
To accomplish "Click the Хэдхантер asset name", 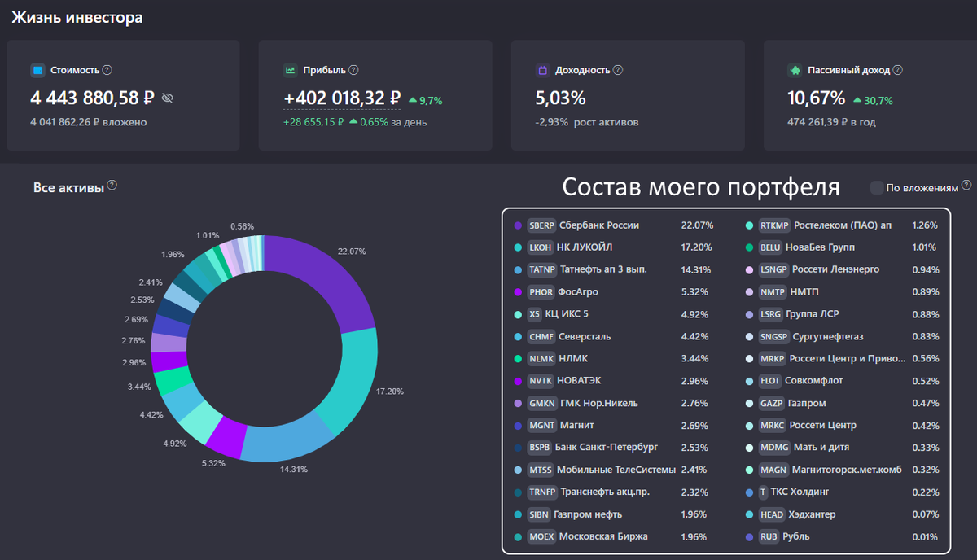I will 812,514.
